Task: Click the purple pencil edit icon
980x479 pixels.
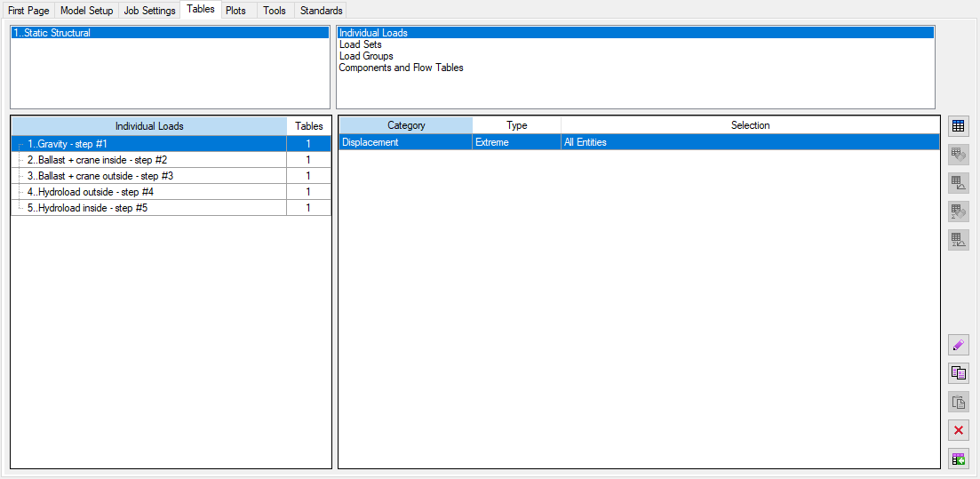Action: click(958, 346)
